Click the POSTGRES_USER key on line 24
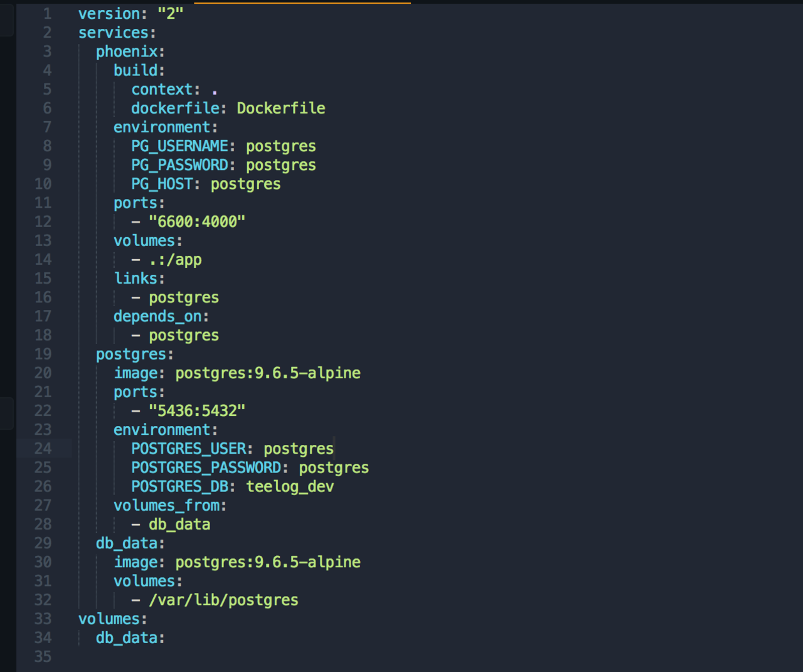 click(188, 449)
